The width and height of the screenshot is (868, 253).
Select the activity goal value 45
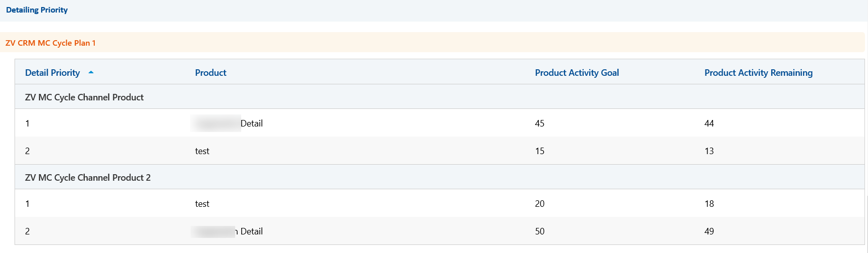tap(540, 123)
